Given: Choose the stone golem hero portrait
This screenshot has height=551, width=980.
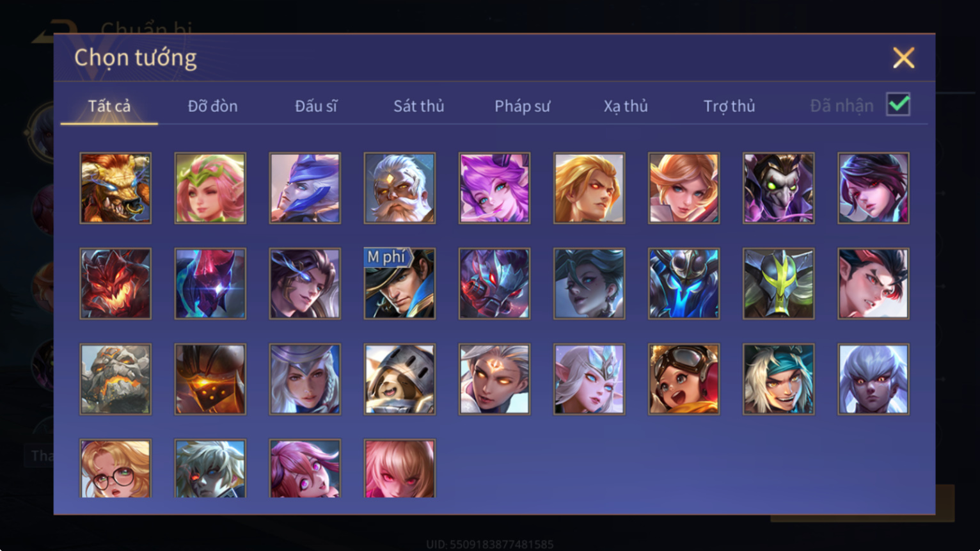Looking at the screenshot, I should pos(116,379).
